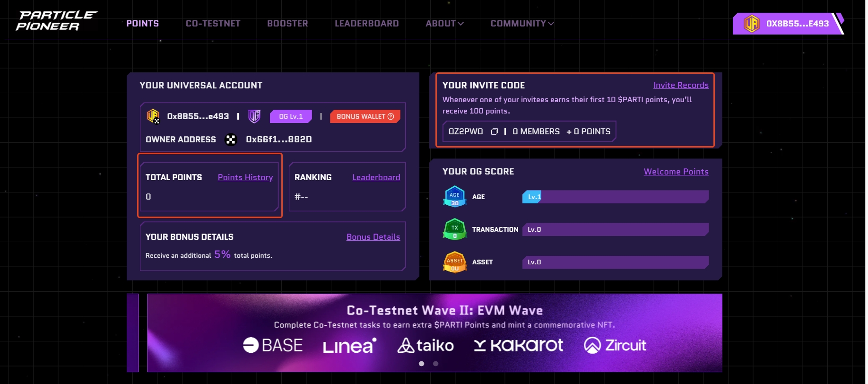Screen dimensions: 868x384
Task: Click the Bonus Wallet help icon
Action: click(x=391, y=116)
